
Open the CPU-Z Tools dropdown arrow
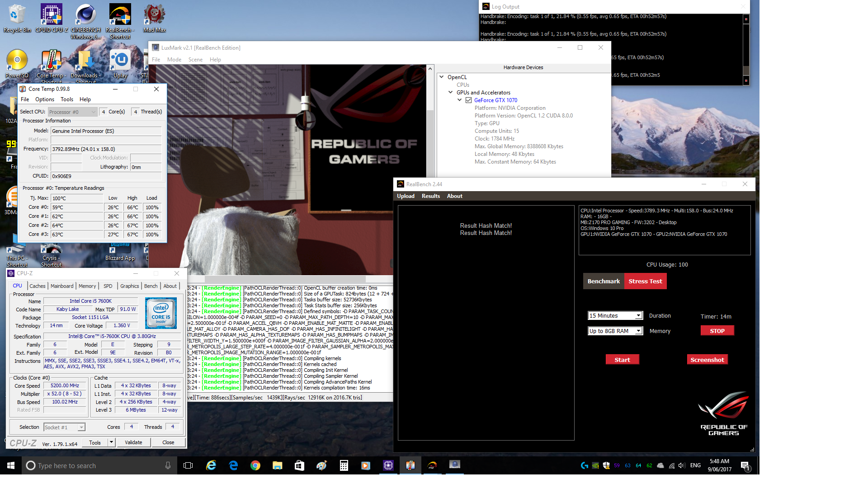click(111, 442)
